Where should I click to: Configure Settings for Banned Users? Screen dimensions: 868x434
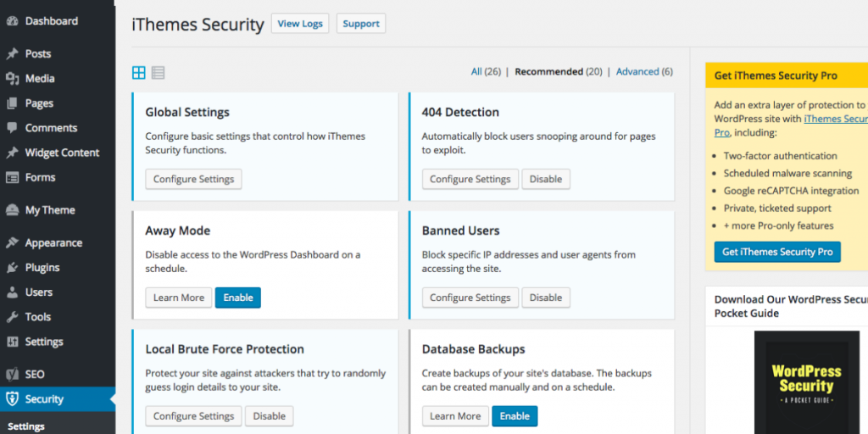[470, 298]
